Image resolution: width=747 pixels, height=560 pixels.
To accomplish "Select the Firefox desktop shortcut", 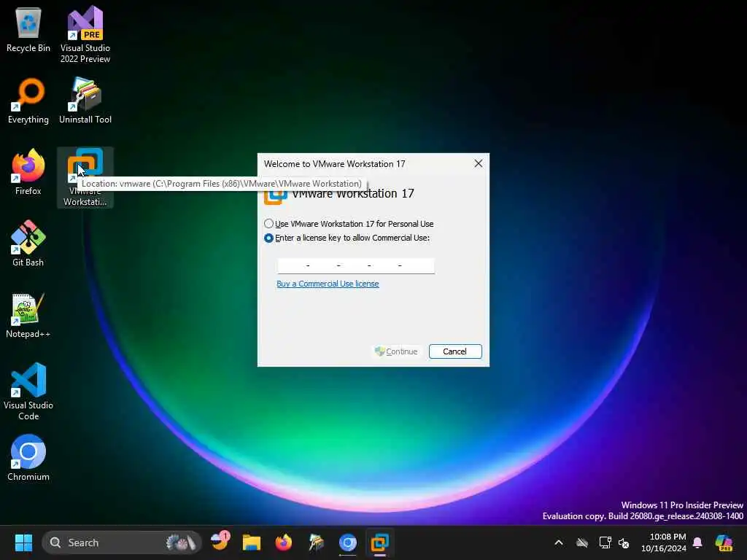I will point(28,172).
